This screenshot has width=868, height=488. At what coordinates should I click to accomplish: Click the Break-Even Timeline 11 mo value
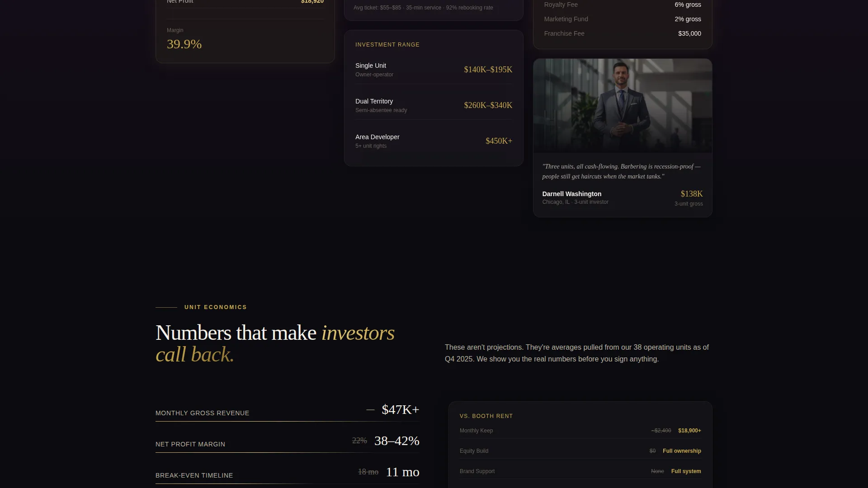(402, 472)
